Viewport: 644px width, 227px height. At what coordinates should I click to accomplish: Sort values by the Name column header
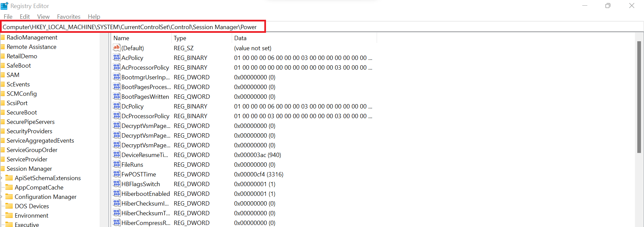(141, 38)
